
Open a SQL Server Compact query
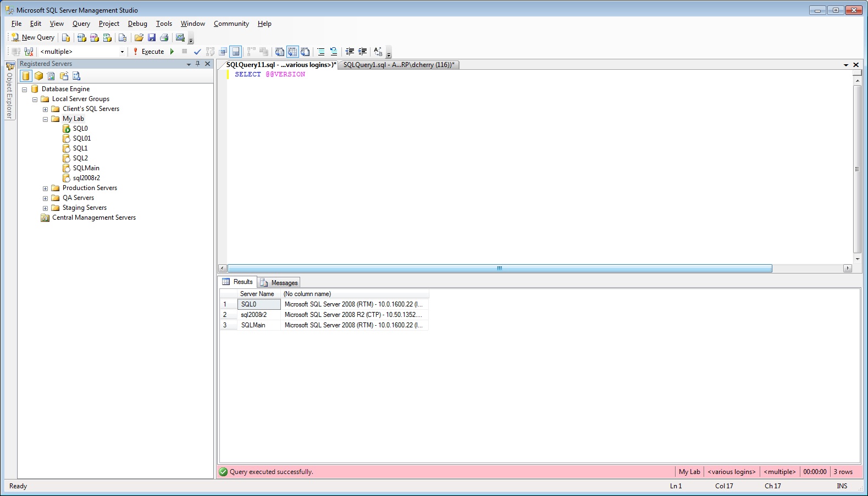[x=123, y=37]
